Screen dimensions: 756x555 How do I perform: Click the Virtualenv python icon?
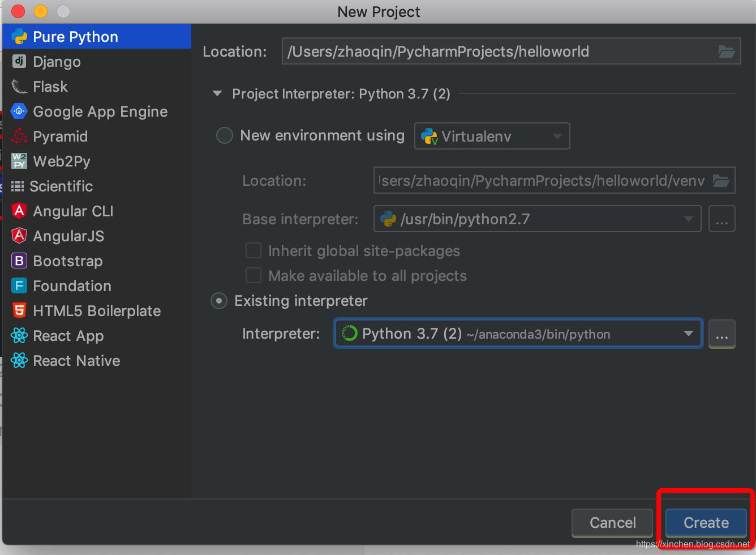click(x=430, y=136)
